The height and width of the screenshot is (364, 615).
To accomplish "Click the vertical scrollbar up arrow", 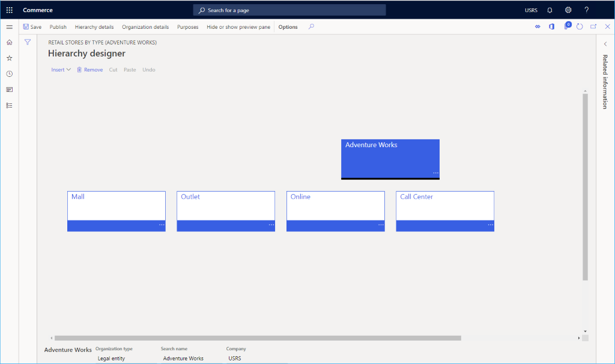I will 585,91.
